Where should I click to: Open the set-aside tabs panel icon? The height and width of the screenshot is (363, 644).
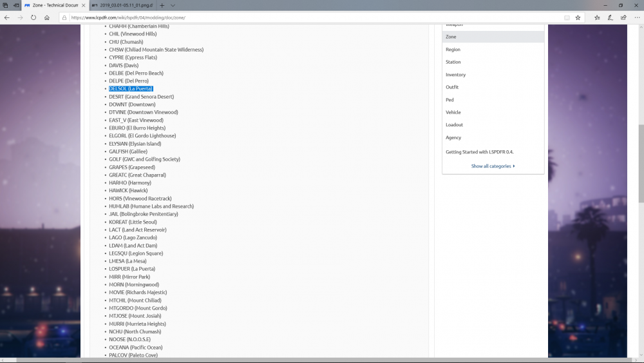5,5
